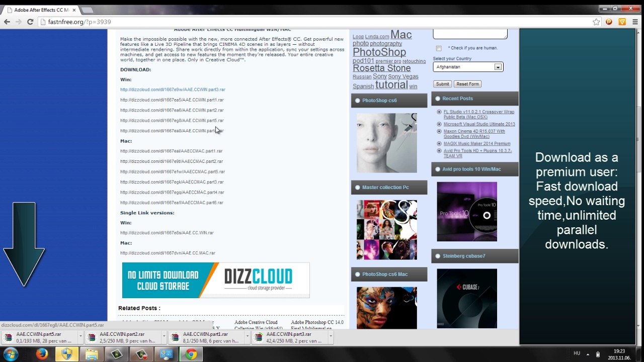Image resolution: width=644 pixels, height=362 pixels.
Task: Open the AAE.CCWIN.part5.rar download link
Action: coord(172,121)
